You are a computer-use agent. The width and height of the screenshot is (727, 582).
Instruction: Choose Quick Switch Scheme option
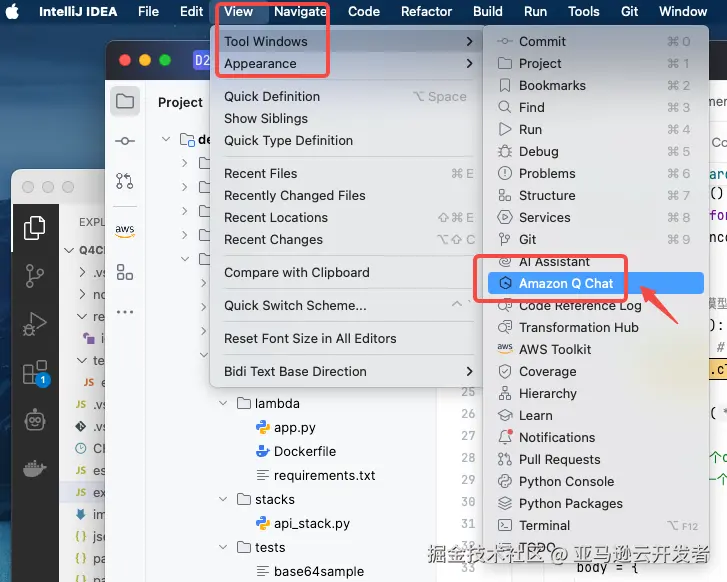tap(345, 306)
